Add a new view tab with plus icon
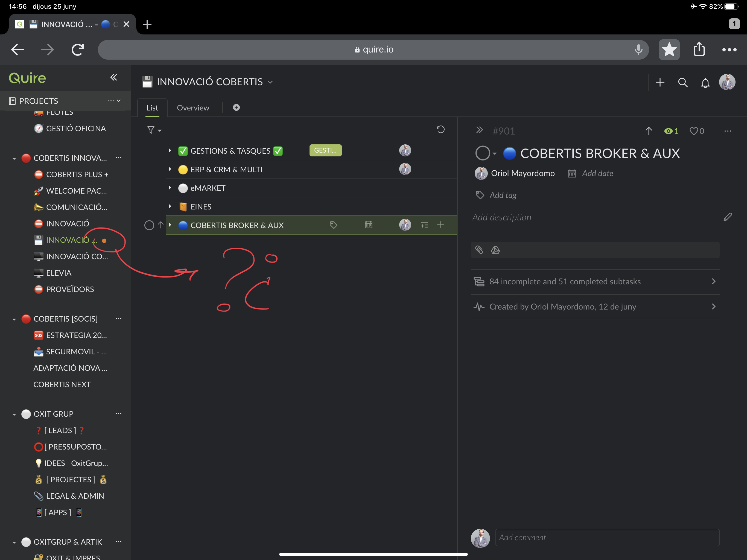The height and width of the screenshot is (560, 747). (237, 107)
